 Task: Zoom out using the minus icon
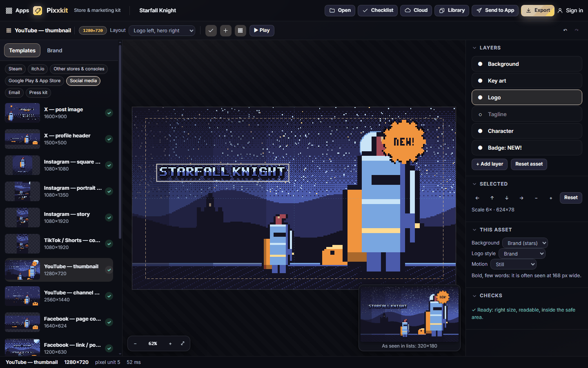coord(135,343)
